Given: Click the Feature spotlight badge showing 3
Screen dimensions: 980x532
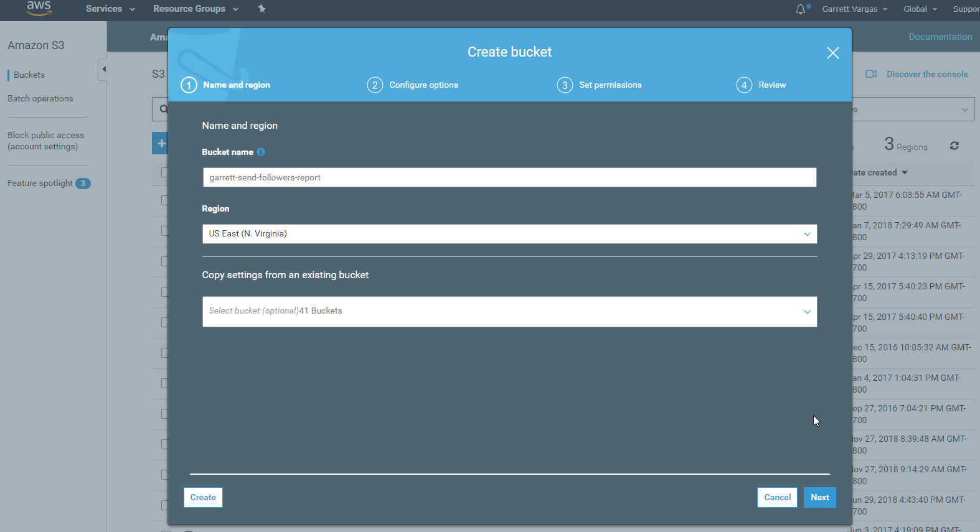Looking at the screenshot, I should [83, 184].
